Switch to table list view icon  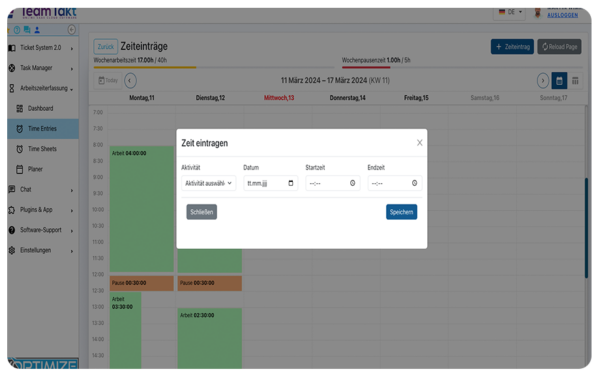(575, 81)
